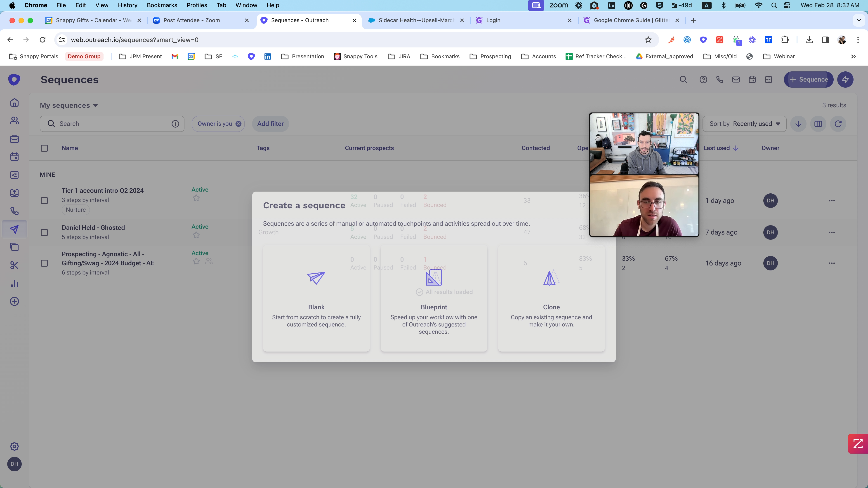This screenshot has height=488, width=868.
Task: Switch to Snappy Gifts - Calendar tab
Action: pos(93,20)
